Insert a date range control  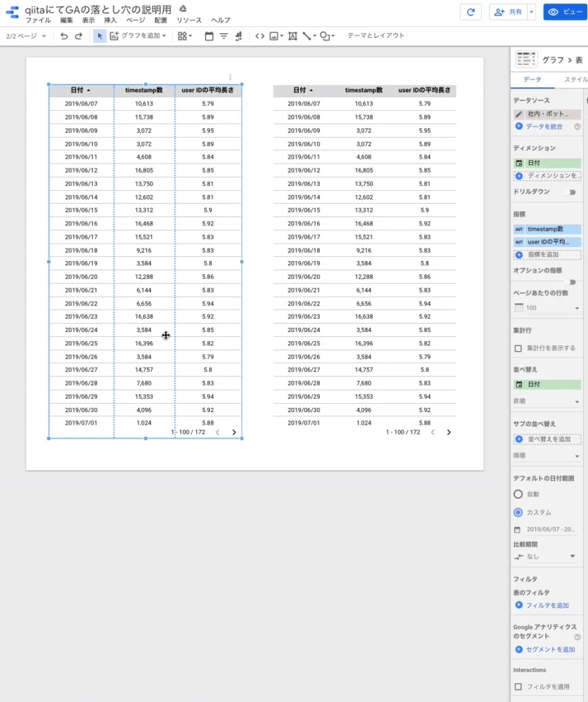pos(209,36)
